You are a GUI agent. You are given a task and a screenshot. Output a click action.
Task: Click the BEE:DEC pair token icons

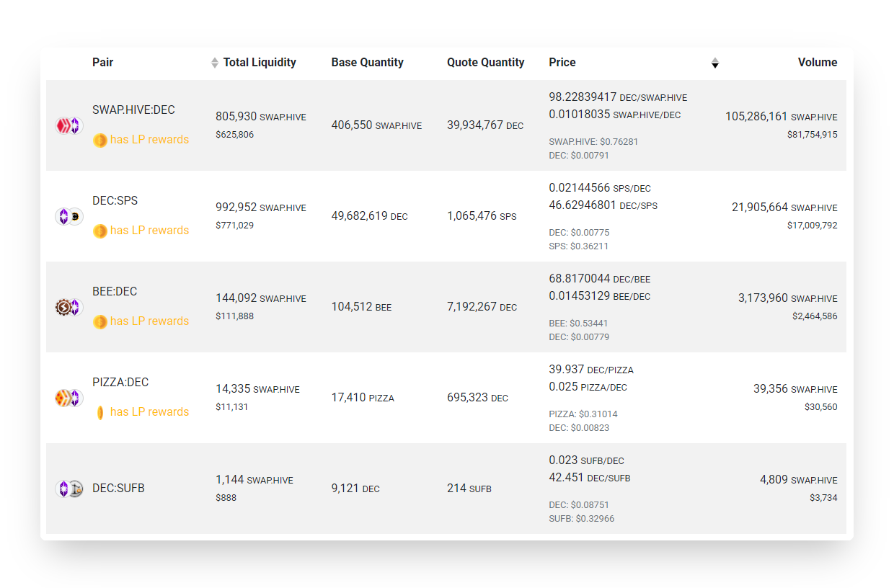tap(69, 307)
